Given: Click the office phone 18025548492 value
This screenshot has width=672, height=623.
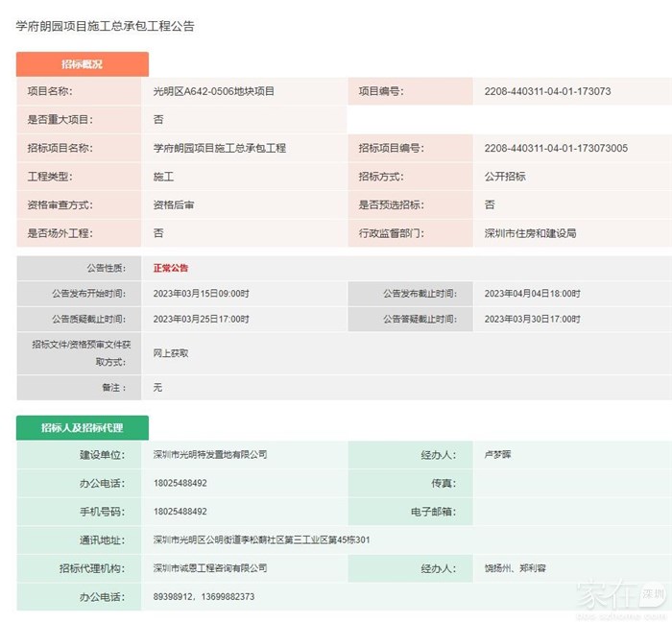Looking at the screenshot, I should [180, 484].
